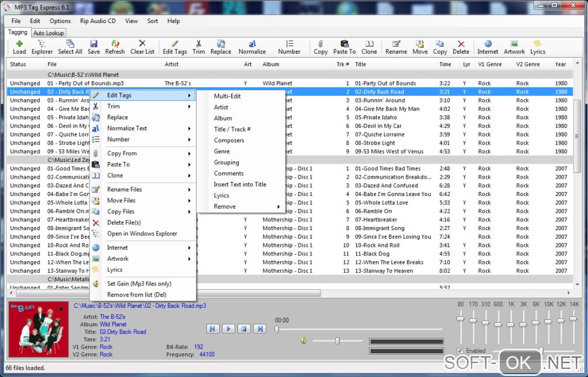This screenshot has width=588, height=377.
Task: Click the Clone icon in the toolbar
Action: [369, 47]
